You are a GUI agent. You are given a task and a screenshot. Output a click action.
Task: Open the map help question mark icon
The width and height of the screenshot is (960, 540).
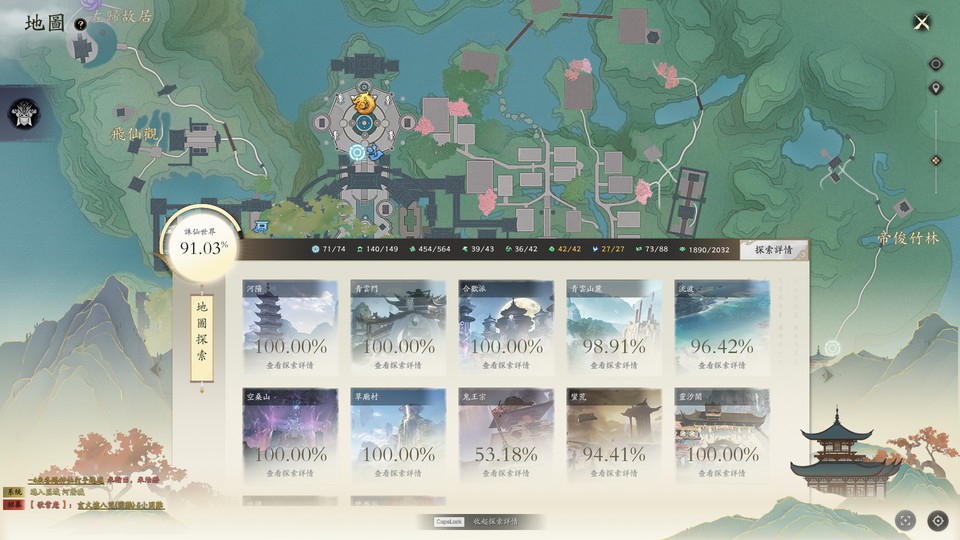click(x=80, y=24)
